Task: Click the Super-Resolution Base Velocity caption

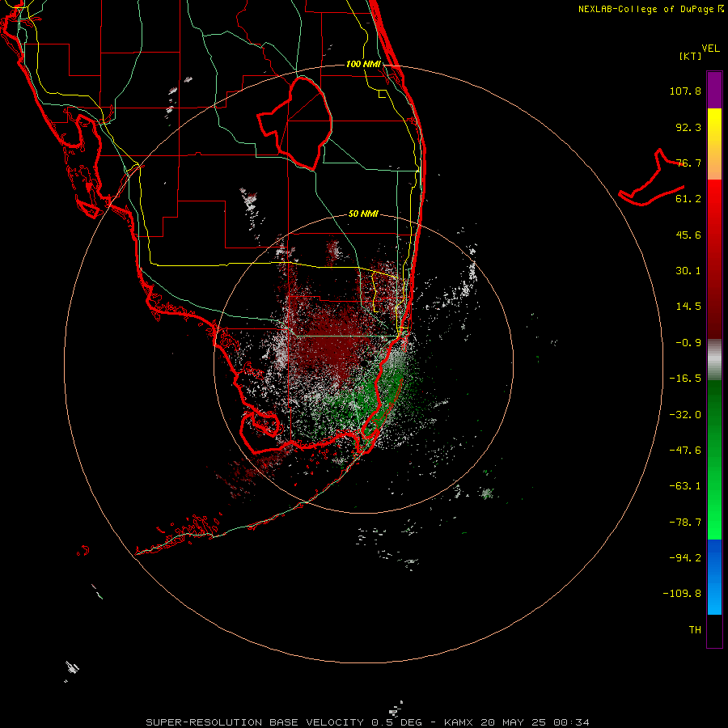Action: pyautogui.click(x=368, y=722)
